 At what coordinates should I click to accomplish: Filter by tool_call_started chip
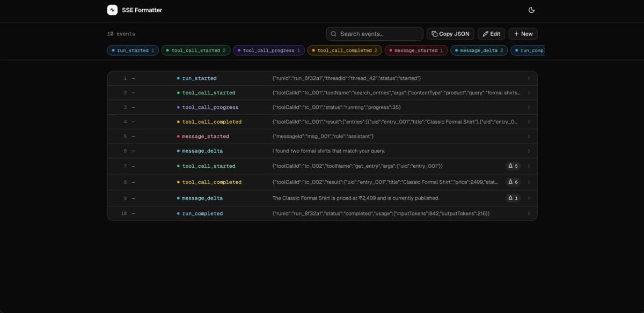coord(196,50)
